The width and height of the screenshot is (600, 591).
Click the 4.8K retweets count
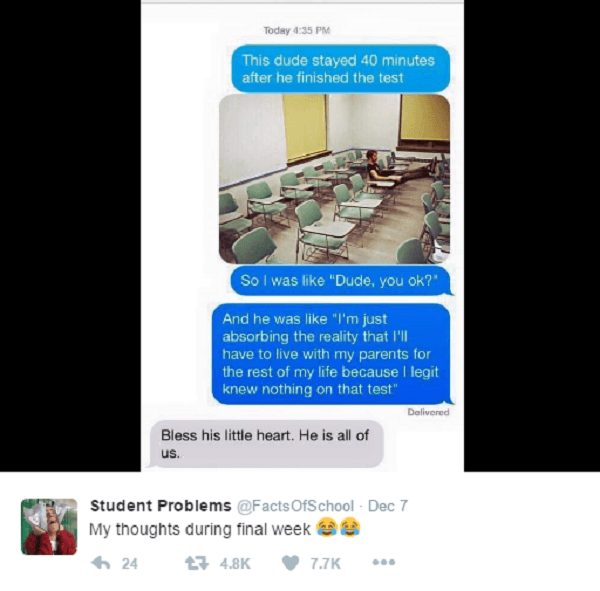click(235, 563)
